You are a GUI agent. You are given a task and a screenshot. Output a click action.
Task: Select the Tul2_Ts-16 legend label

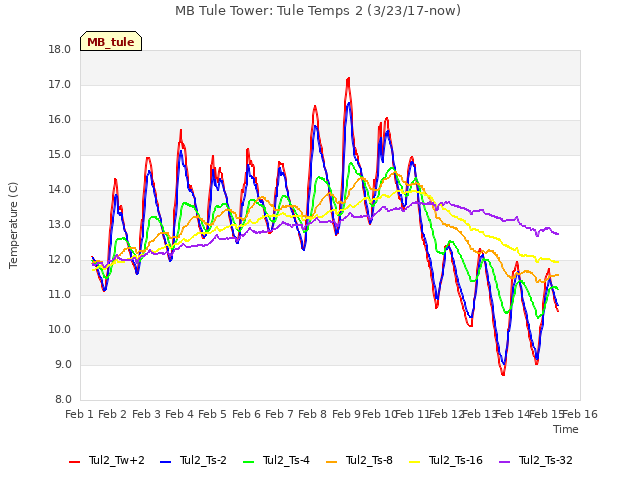click(456, 460)
